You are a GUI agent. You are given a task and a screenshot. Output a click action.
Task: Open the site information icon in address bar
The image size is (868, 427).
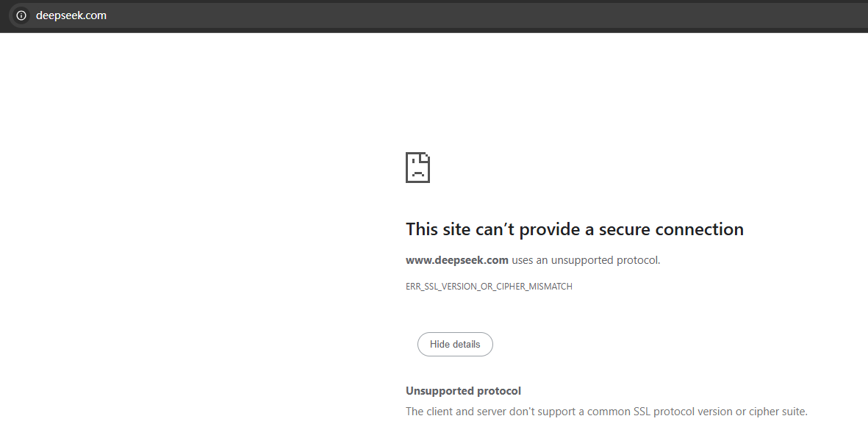[x=21, y=15]
